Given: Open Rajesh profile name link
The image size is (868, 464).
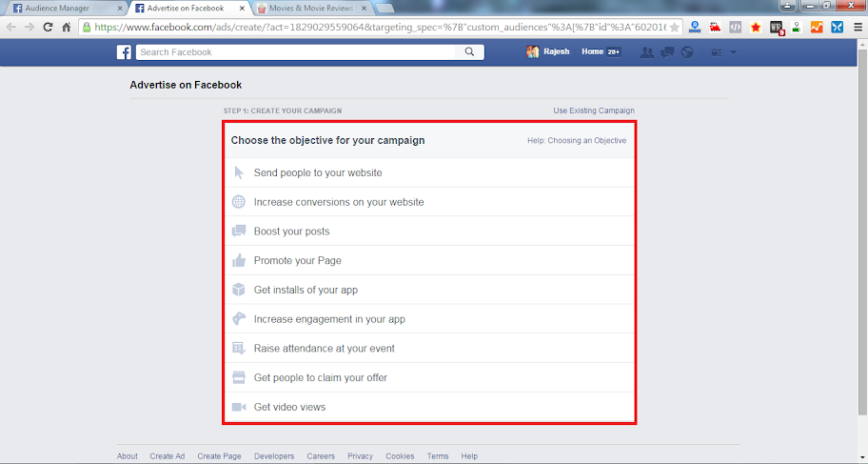Looking at the screenshot, I should click(x=557, y=51).
